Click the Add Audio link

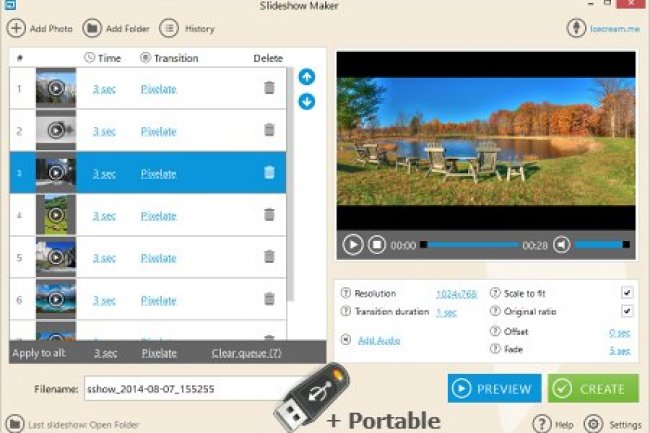coord(378,341)
